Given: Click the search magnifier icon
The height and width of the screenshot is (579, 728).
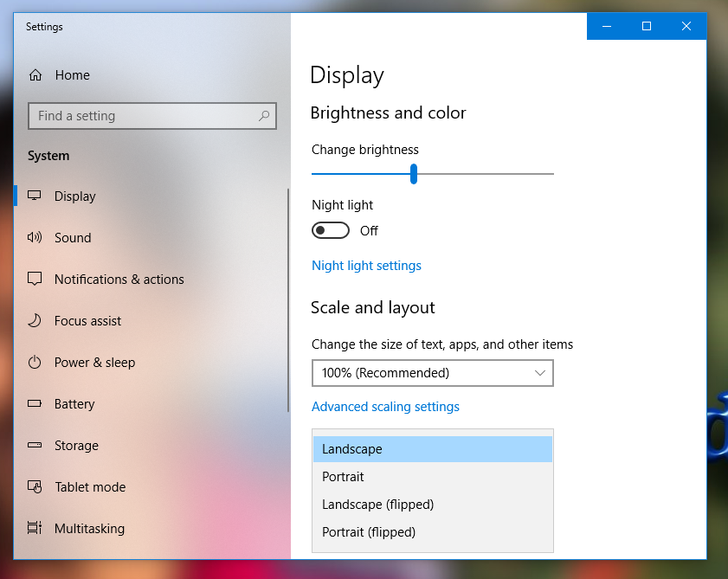Looking at the screenshot, I should [264, 116].
